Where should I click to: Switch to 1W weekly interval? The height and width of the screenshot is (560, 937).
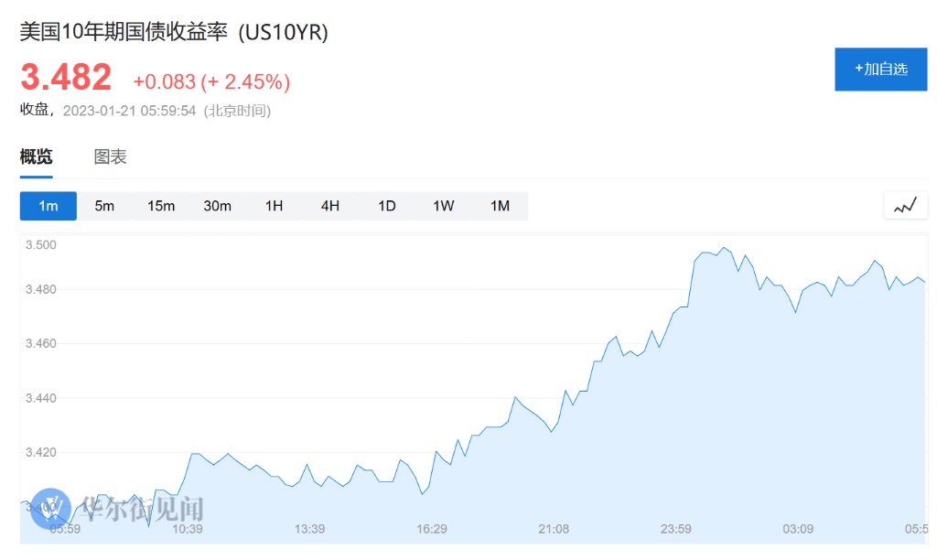(443, 206)
